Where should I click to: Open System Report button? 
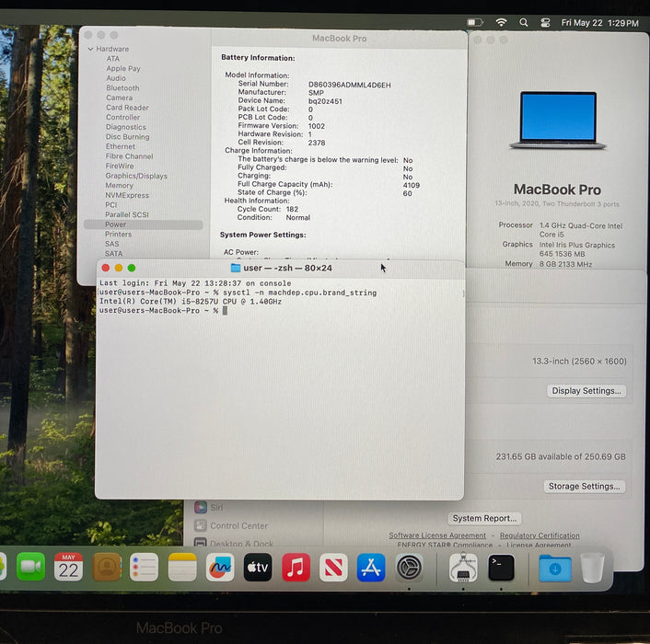click(x=484, y=519)
